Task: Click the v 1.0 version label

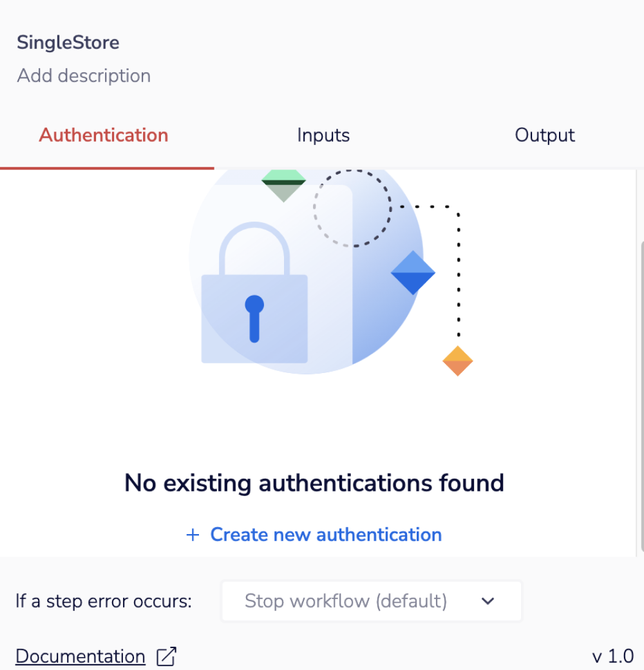Action: coord(613,656)
